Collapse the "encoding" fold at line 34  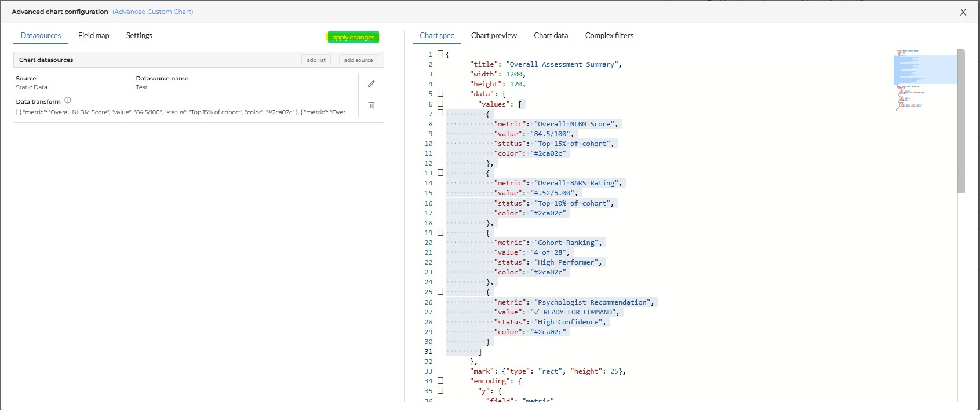coord(440,380)
